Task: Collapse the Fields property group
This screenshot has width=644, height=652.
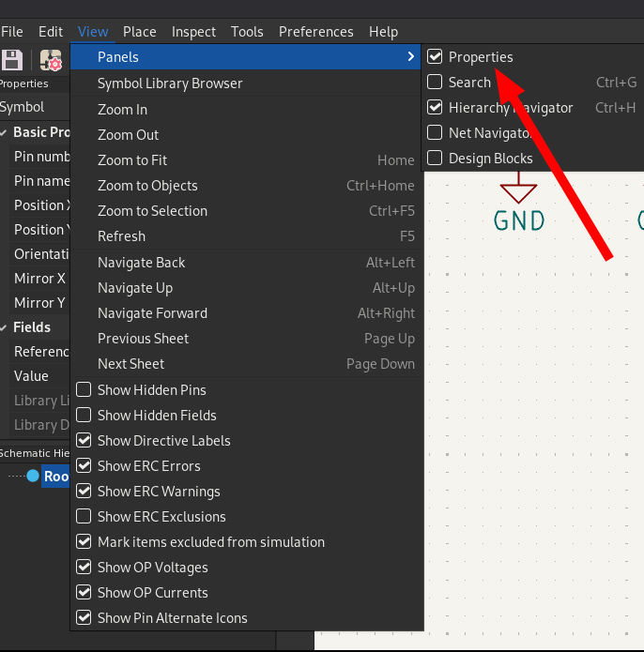Action: tap(5, 327)
